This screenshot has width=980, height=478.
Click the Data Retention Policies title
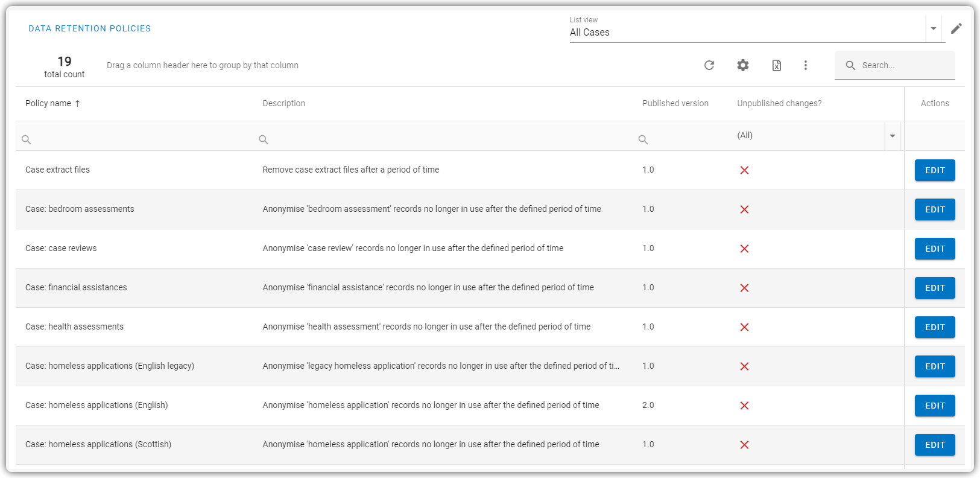click(90, 28)
